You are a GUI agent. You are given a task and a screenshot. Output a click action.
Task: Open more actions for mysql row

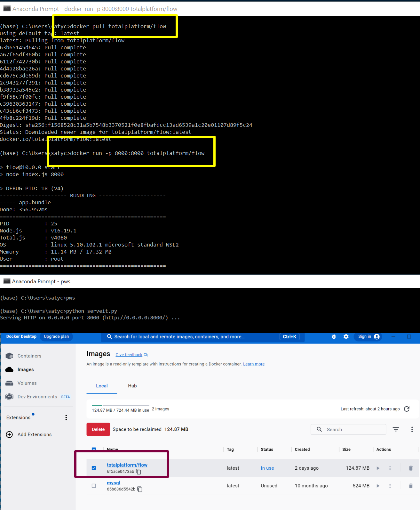pyautogui.click(x=390, y=486)
